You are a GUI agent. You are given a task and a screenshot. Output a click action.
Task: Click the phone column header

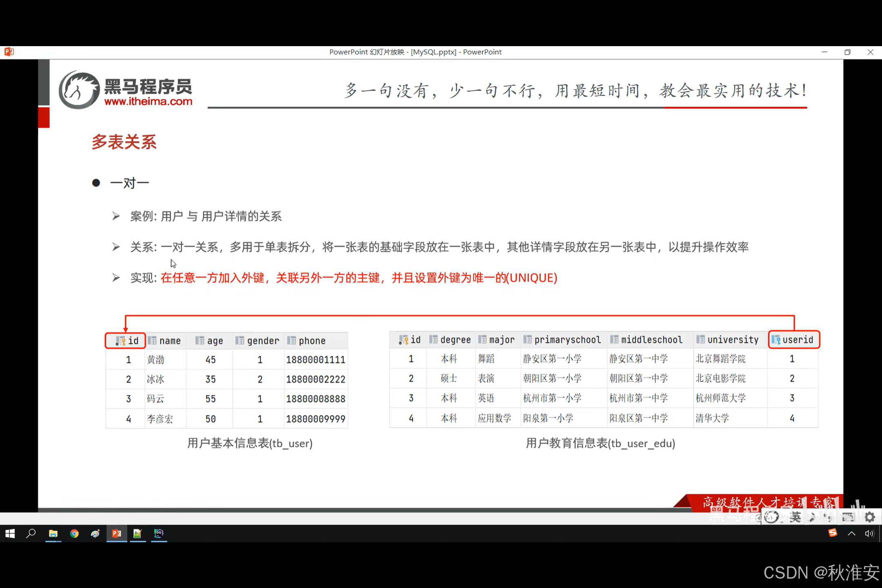[x=312, y=341]
